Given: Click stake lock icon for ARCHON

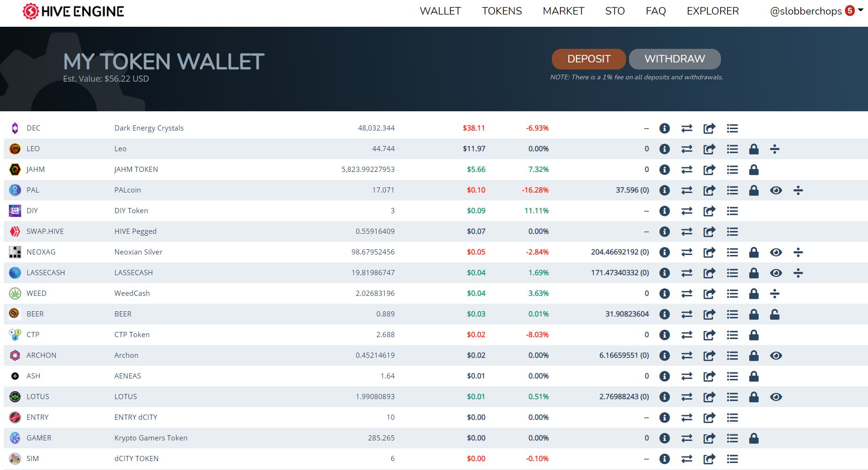Looking at the screenshot, I should 754,355.
